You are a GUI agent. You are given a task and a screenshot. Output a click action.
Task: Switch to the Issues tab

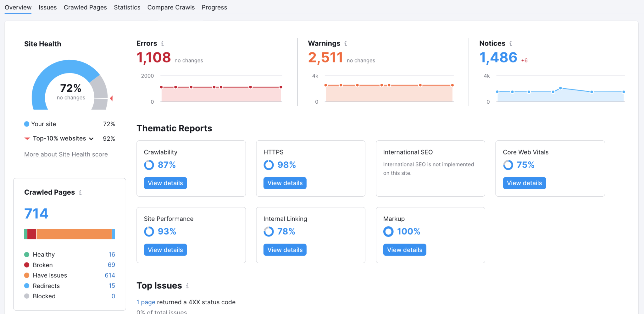pyautogui.click(x=47, y=8)
